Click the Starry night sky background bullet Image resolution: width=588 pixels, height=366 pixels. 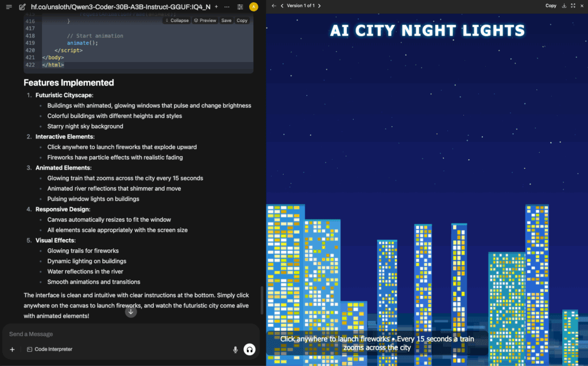[x=85, y=126]
